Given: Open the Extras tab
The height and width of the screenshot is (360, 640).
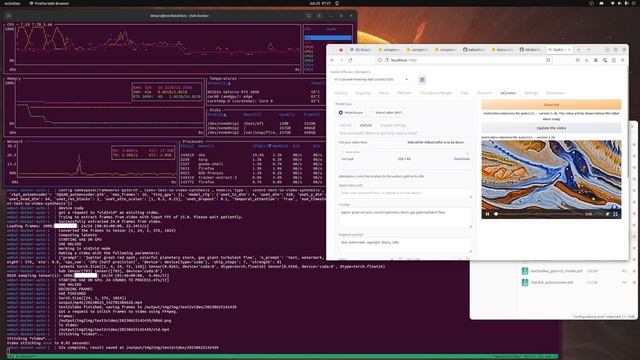Looking at the screenshot, I should (x=383, y=93).
